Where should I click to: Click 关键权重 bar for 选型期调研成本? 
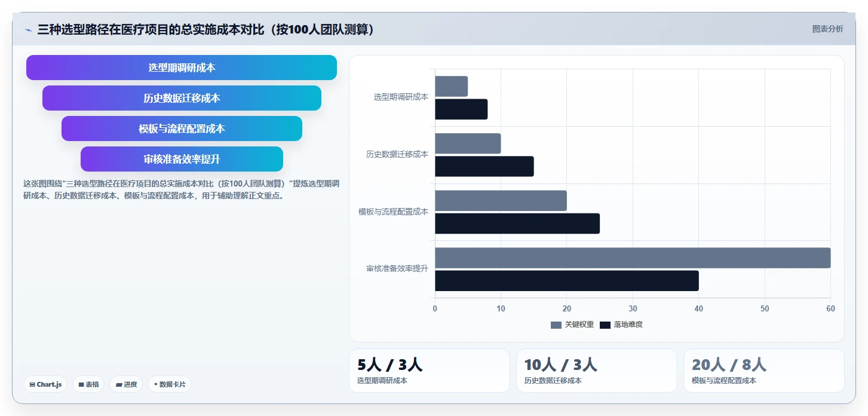[451, 86]
